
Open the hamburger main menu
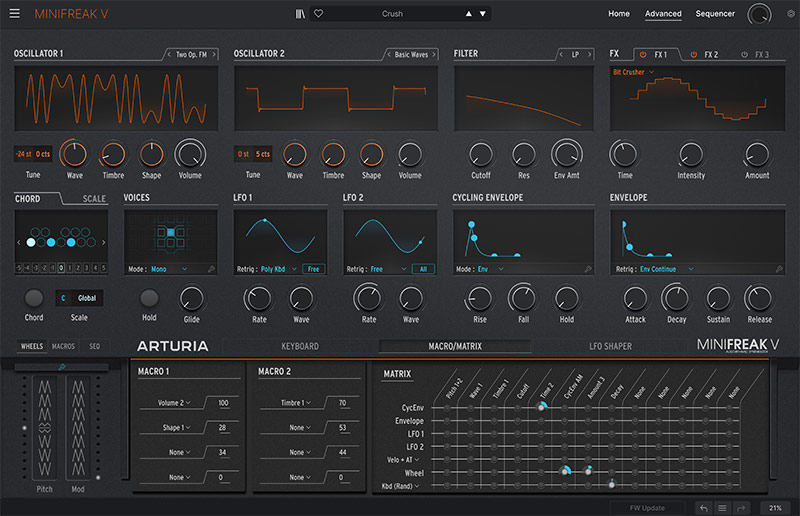(x=14, y=14)
